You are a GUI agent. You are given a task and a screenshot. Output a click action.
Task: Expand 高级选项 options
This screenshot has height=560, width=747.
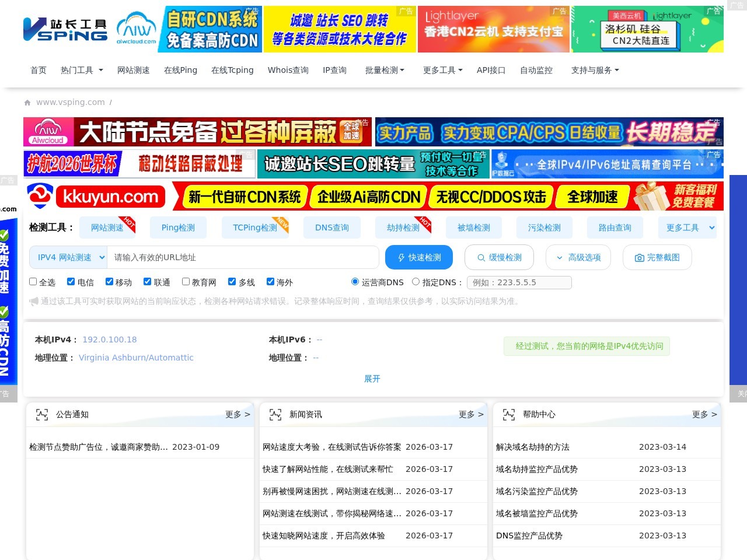coord(578,257)
